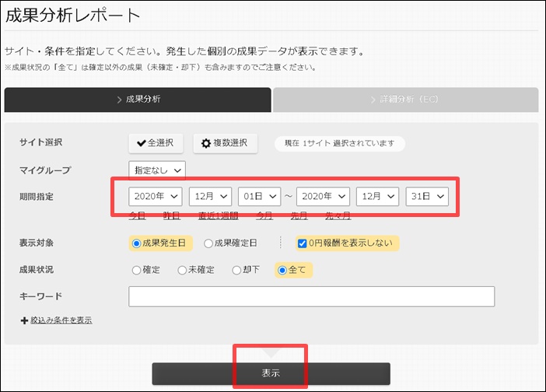Toggle the 0円報酬を表示しない checkbox
546x392 pixels.
click(x=302, y=243)
